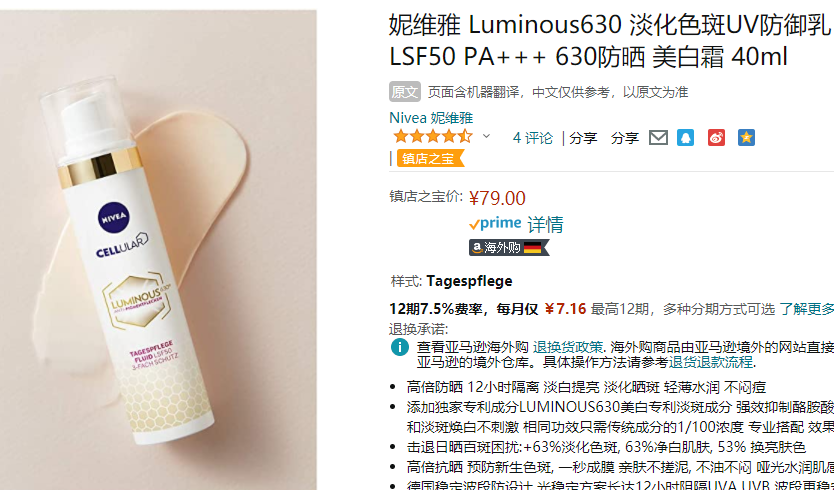Click the Nivea product main image
Viewport: 834px width, 490px height.
pos(158,250)
